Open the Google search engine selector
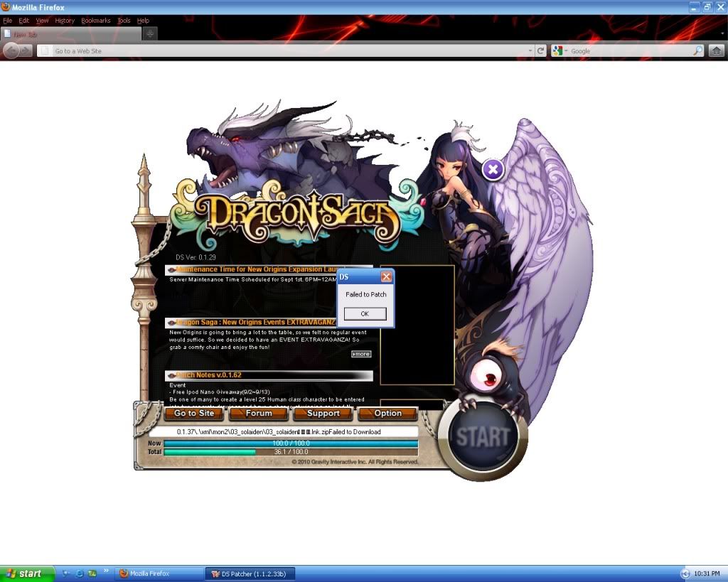This screenshot has width=728, height=582. pos(560,50)
